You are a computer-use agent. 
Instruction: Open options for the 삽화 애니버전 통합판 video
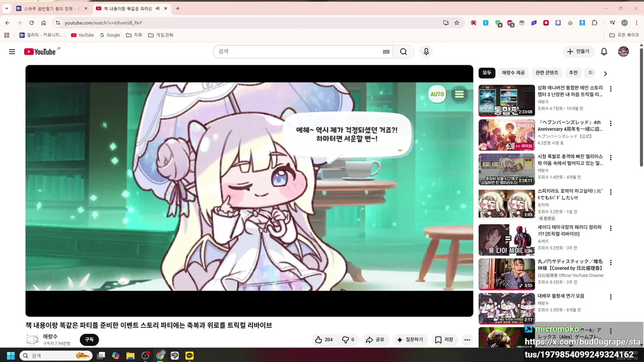coord(611,89)
